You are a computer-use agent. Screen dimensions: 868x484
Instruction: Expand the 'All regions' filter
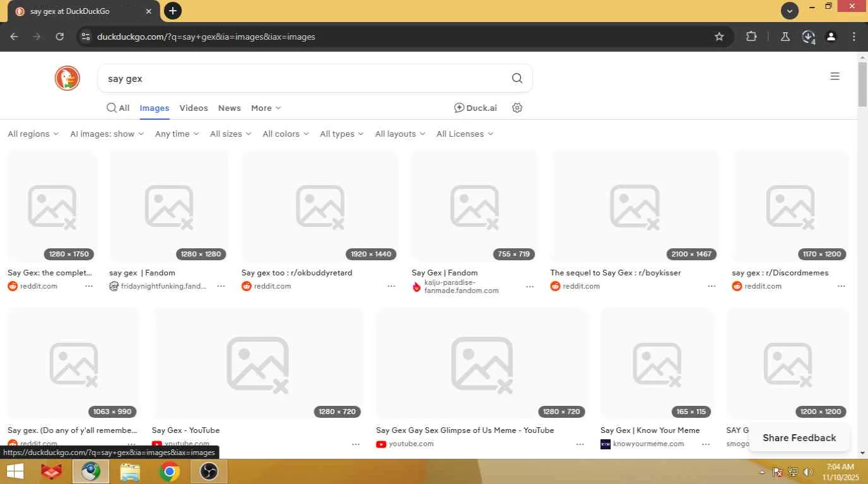pos(33,134)
